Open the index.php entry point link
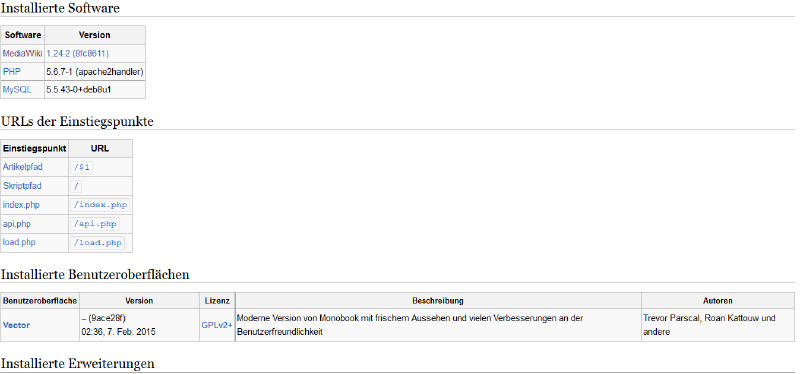Screen dimensions: 800x374 [21, 205]
